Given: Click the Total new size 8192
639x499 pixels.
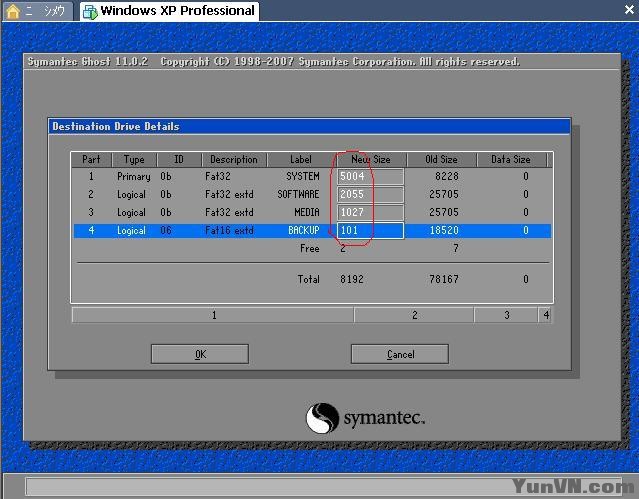Looking at the screenshot, I should click(352, 279).
